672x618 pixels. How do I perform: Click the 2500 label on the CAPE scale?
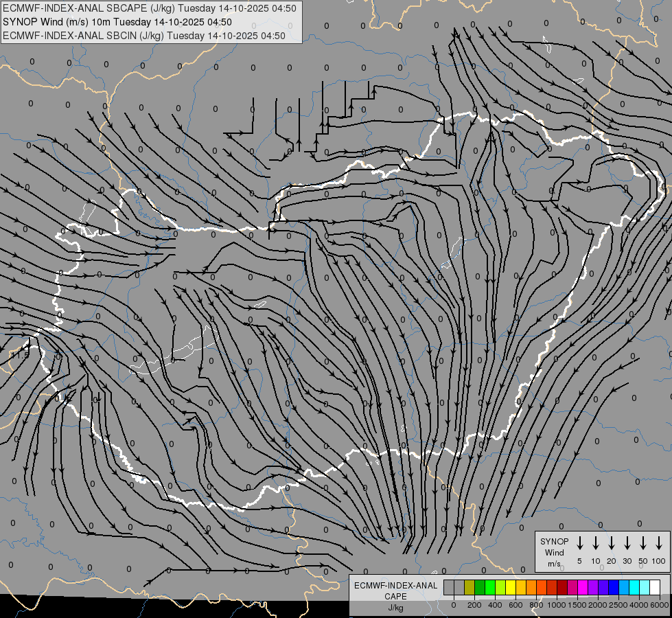(x=618, y=605)
